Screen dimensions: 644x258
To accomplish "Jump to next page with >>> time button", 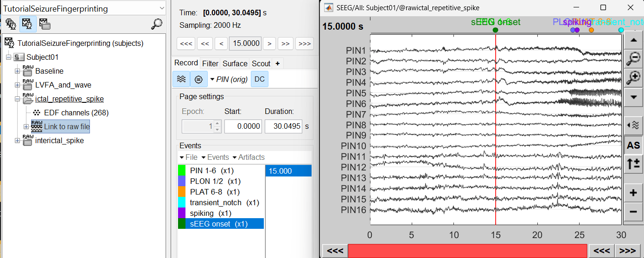I will (304, 44).
